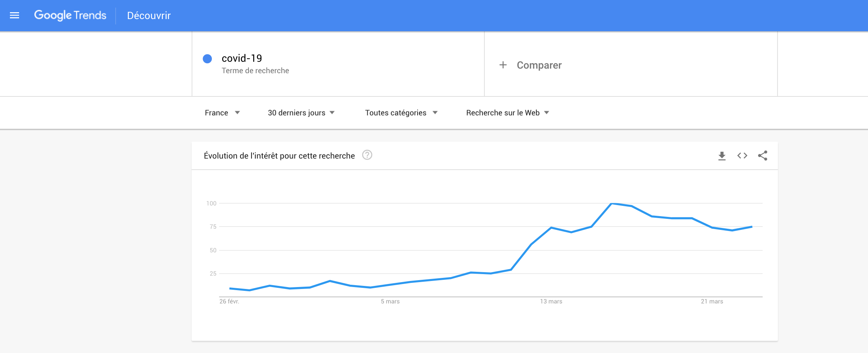The height and width of the screenshot is (353, 868).
Task: Download the interest chart data as CSV
Action: click(721, 156)
